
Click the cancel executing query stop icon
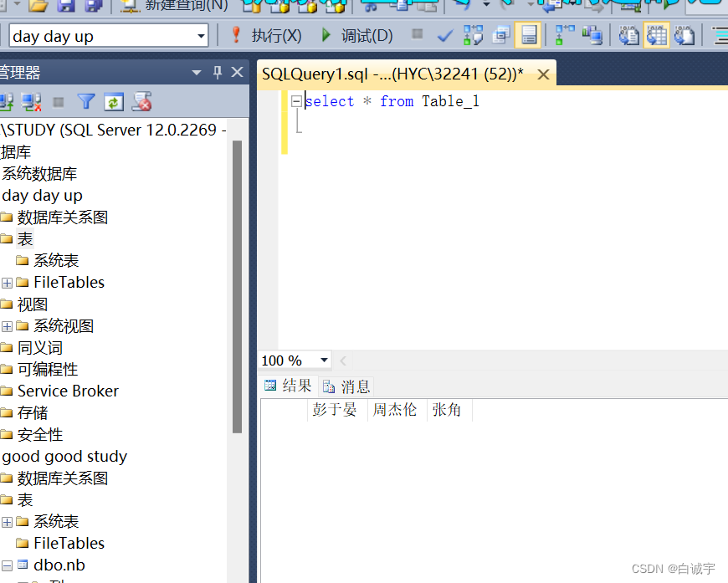pyautogui.click(x=418, y=34)
